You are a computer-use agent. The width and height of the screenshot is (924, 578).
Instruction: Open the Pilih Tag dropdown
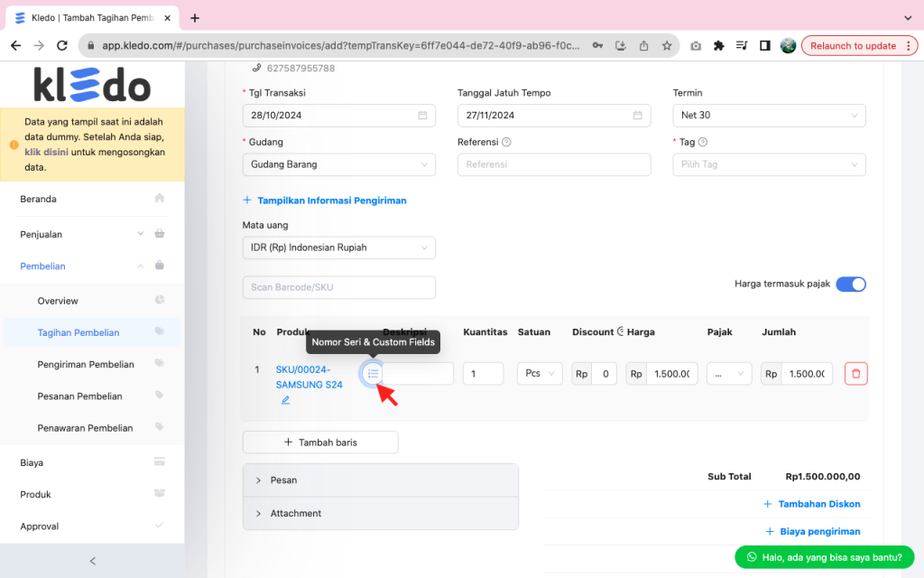[769, 164]
